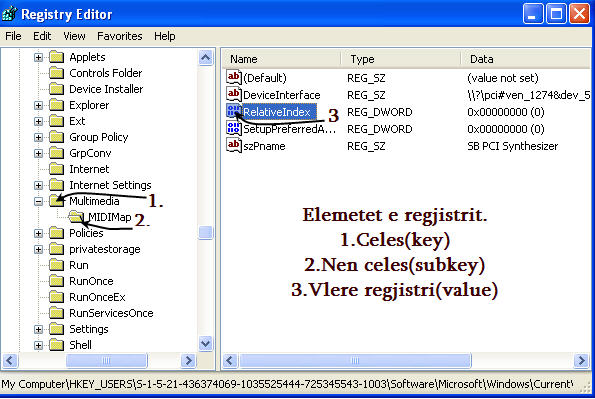Minimize the Registry Editor window

(x=533, y=14)
